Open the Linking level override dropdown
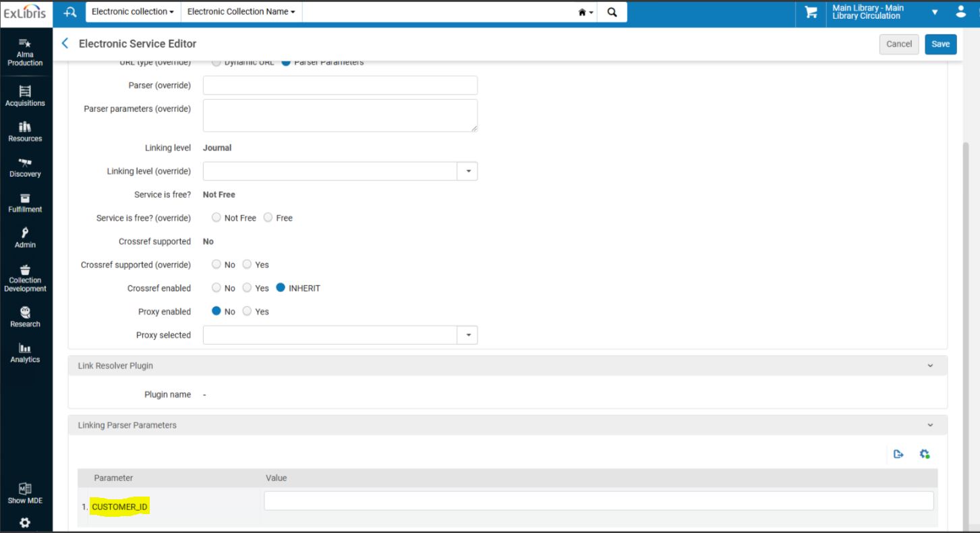This screenshot has width=980, height=533. 468,171
